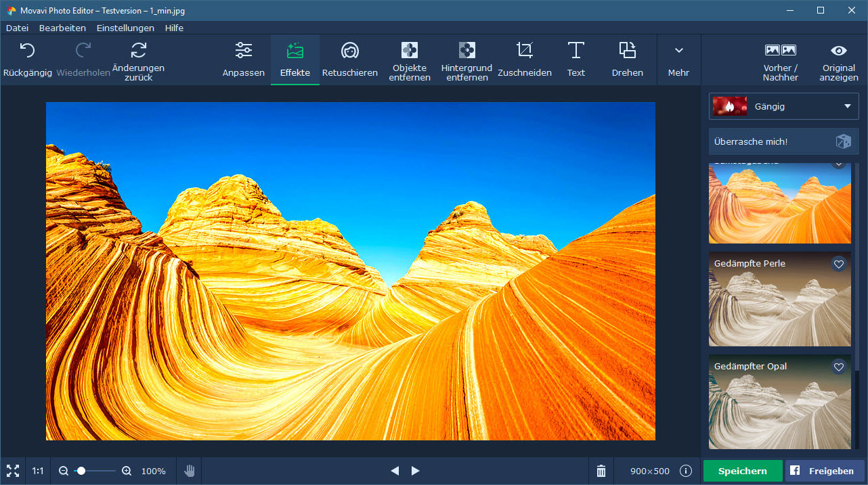Open the Datei menu
The height and width of the screenshot is (485, 868).
(17, 28)
